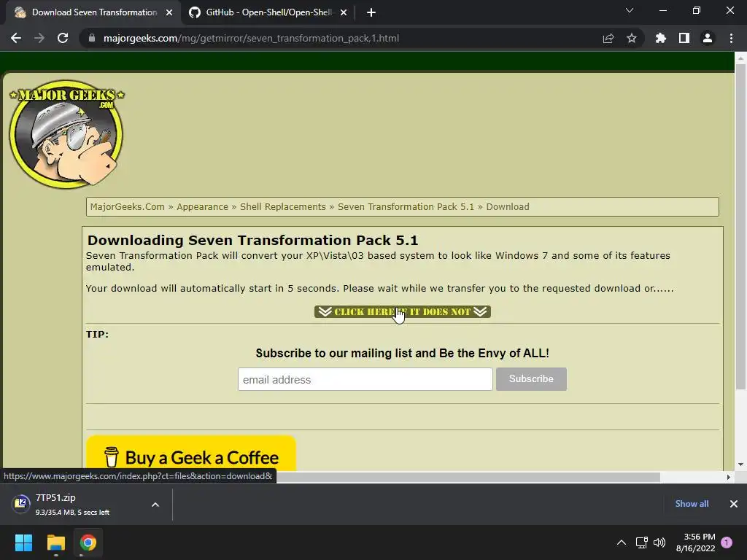747x560 pixels.
Task: Click the Subscribe button
Action: [531, 379]
